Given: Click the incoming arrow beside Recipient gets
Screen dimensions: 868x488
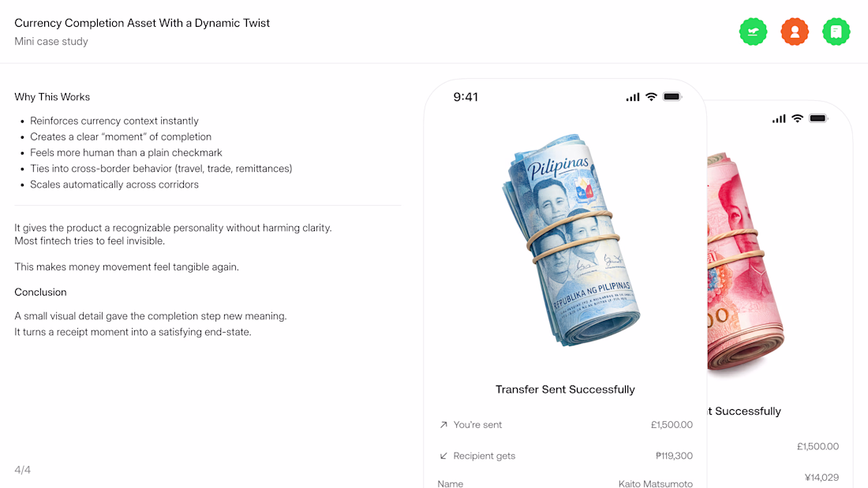Looking at the screenshot, I should pyautogui.click(x=443, y=456).
